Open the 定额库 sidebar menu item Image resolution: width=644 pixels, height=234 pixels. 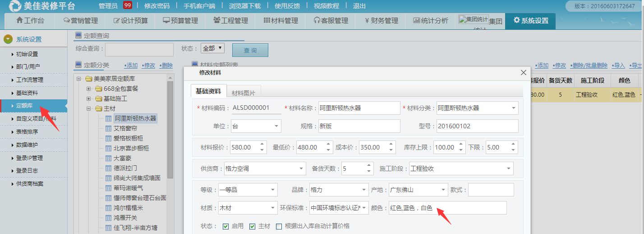[24, 106]
